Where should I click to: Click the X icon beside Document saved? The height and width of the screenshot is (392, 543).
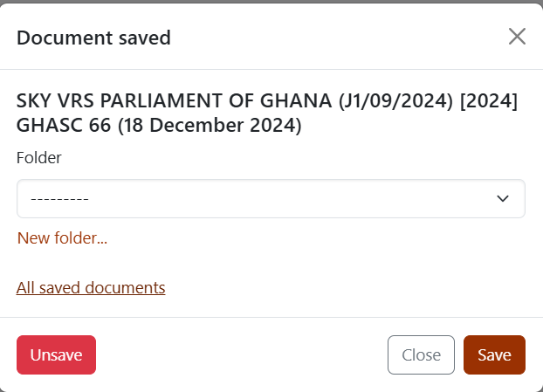click(517, 37)
